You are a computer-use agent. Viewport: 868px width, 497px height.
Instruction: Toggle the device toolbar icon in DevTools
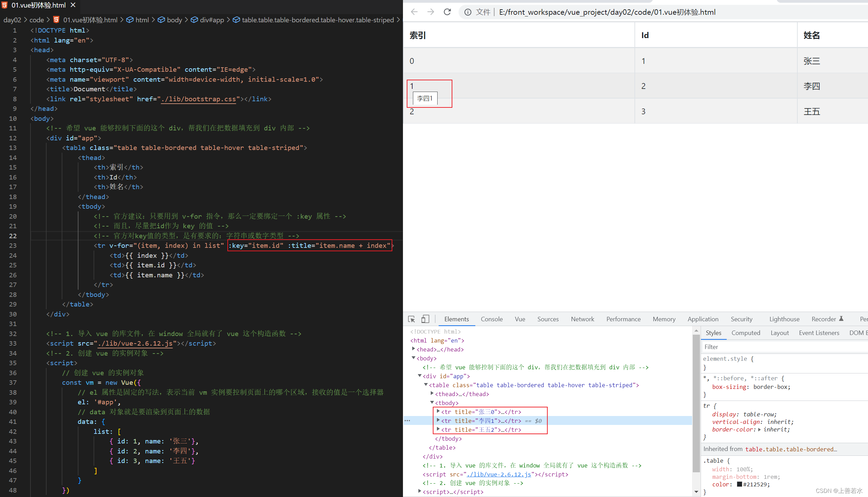click(x=425, y=319)
